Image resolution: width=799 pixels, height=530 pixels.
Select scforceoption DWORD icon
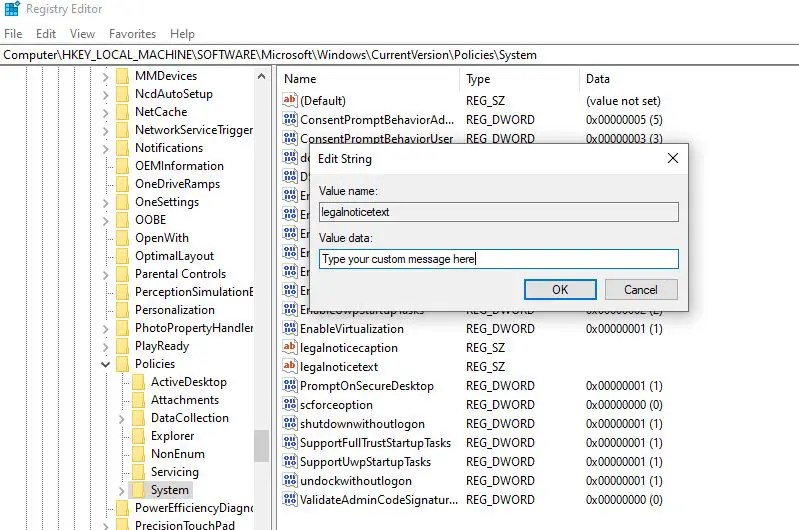[x=289, y=404]
